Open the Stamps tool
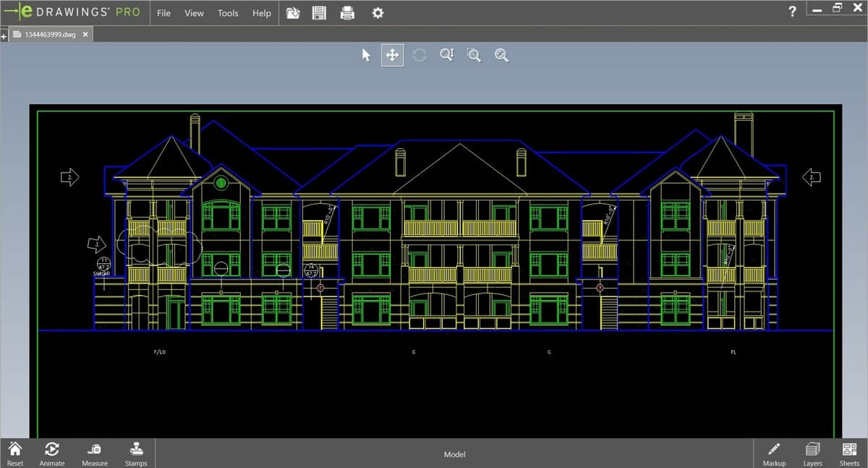The image size is (868, 468). [136, 454]
